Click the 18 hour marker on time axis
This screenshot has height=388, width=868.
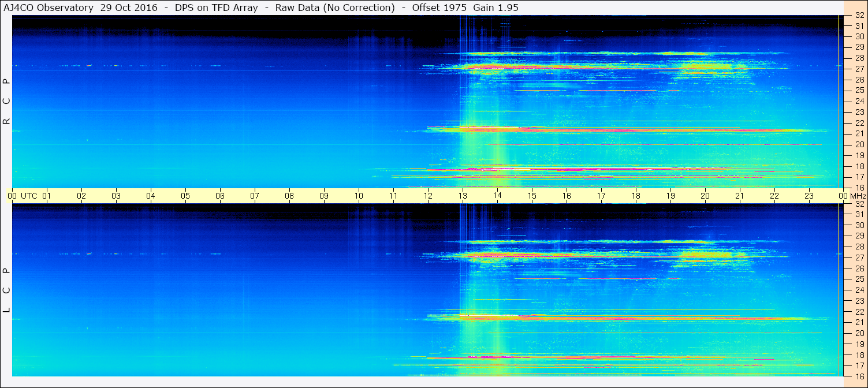pos(636,196)
